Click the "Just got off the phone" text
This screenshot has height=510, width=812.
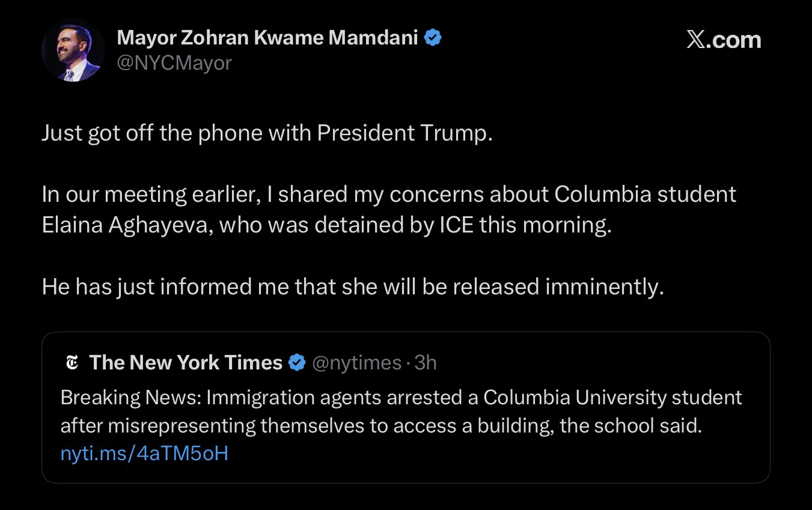(x=144, y=133)
